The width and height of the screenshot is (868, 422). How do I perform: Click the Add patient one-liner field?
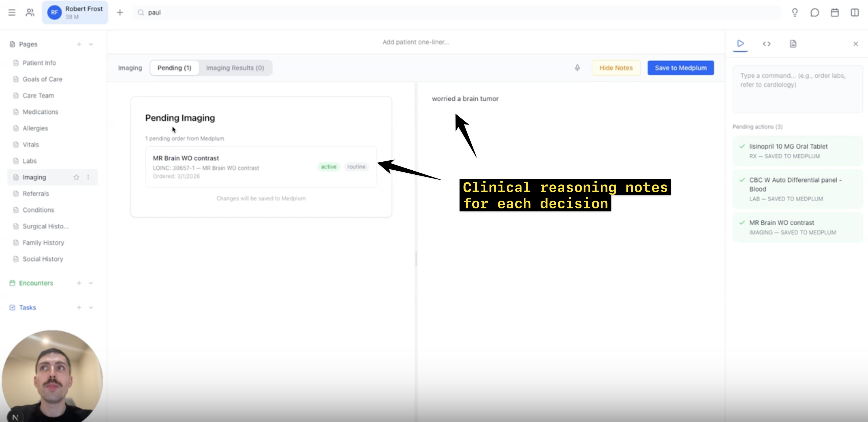click(416, 42)
